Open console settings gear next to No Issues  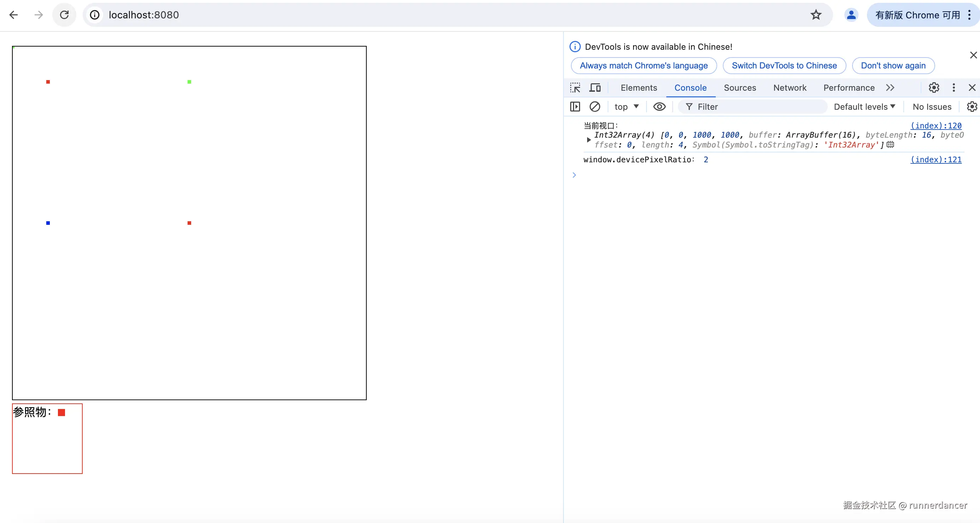[972, 107]
